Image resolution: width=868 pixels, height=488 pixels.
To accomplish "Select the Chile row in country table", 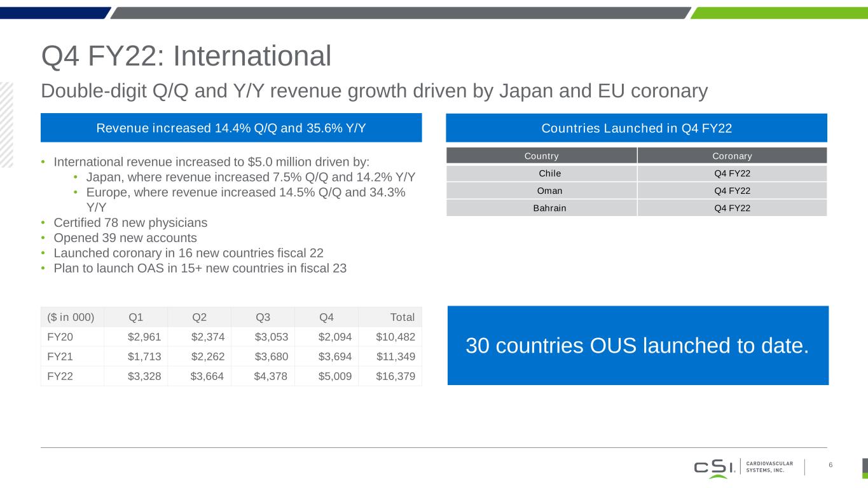I will click(541, 173).
